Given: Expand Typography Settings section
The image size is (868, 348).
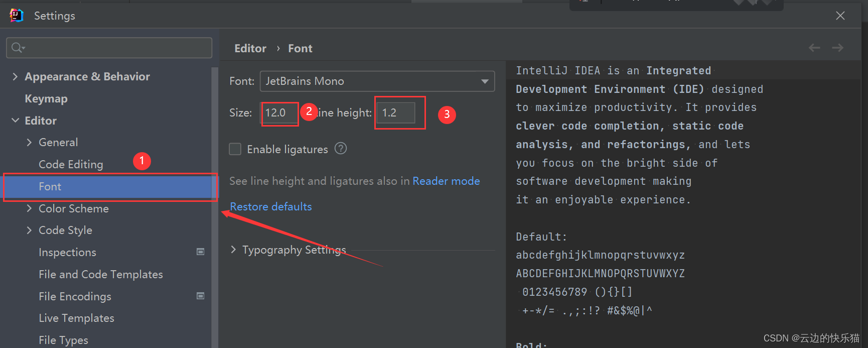Looking at the screenshot, I should (233, 250).
